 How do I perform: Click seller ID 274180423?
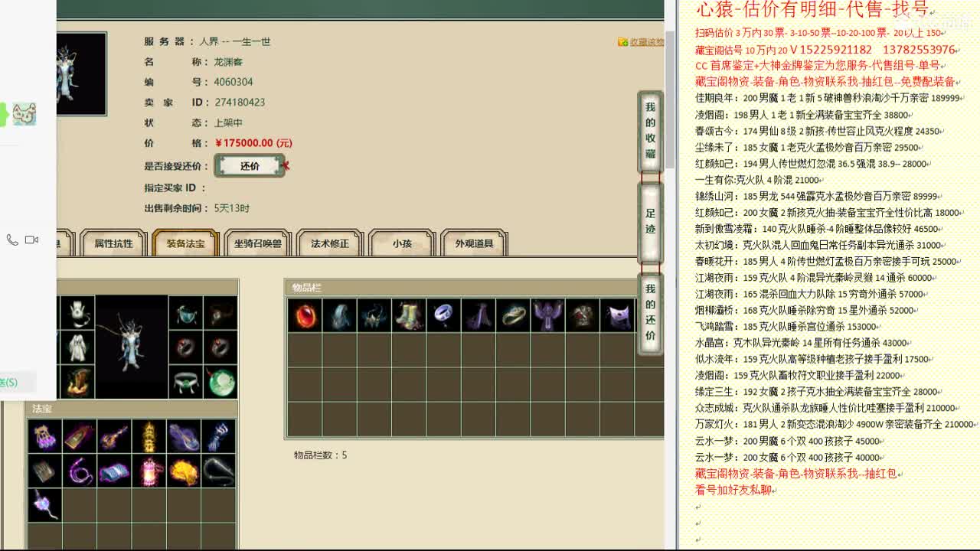(240, 102)
